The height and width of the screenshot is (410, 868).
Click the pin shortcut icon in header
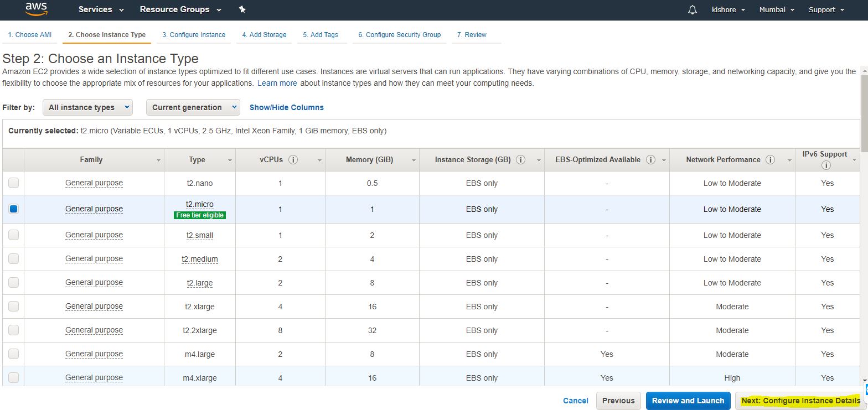click(x=242, y=10)
